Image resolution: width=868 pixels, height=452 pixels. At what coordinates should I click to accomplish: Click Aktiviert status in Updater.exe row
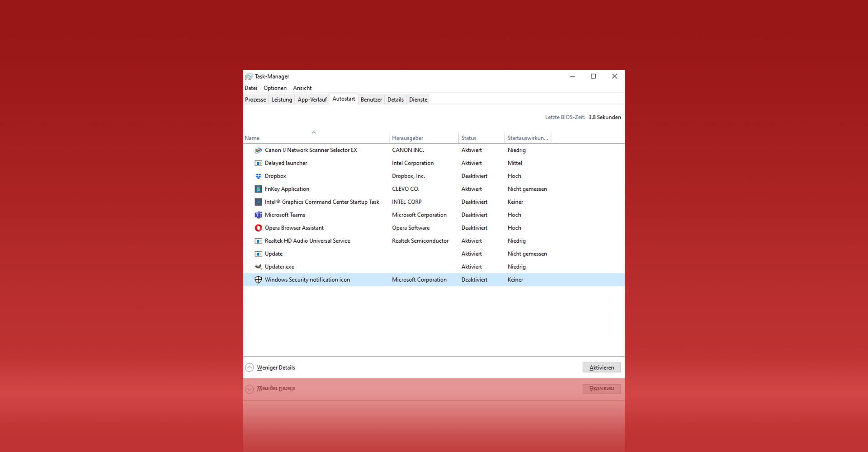pyautogui.click(x=472, y=267)
